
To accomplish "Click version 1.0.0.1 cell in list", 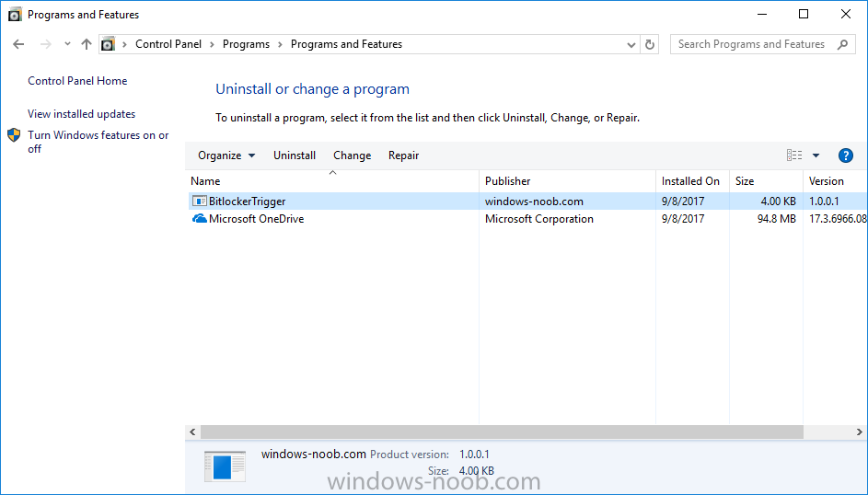I will [x=824, y=201].
